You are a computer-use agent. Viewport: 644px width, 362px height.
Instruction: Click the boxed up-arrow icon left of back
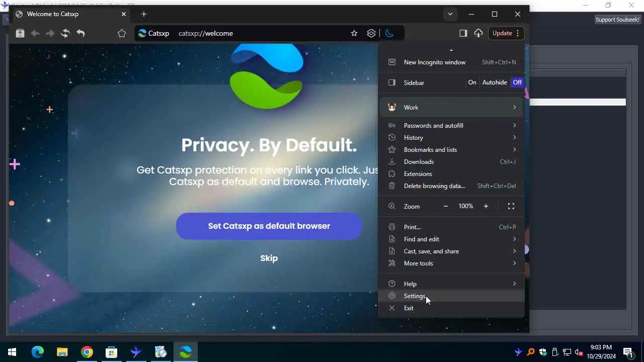[x=20, y=33]
